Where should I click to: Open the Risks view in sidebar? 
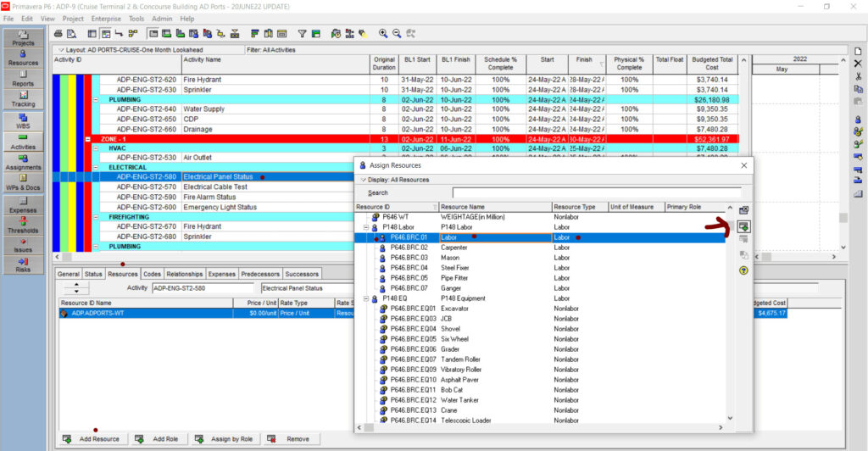23,264
